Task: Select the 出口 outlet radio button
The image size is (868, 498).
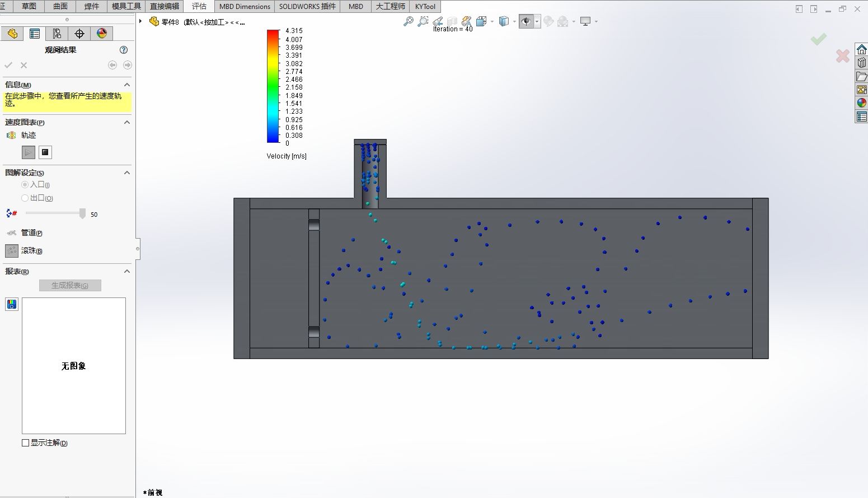Action: point(25,198)
